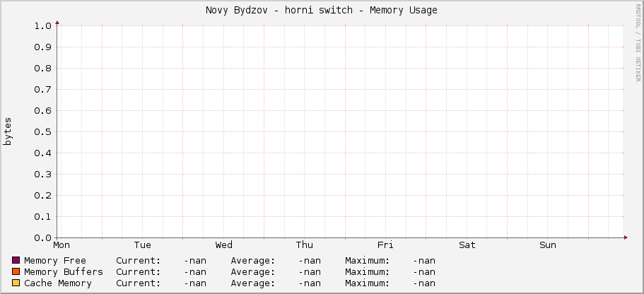Click the 0.5 y-axis value

tap(42, 132)
